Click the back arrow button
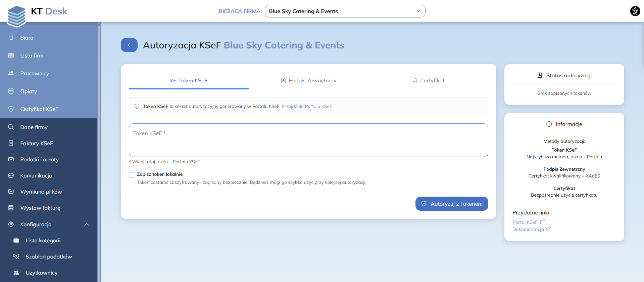 129,45
